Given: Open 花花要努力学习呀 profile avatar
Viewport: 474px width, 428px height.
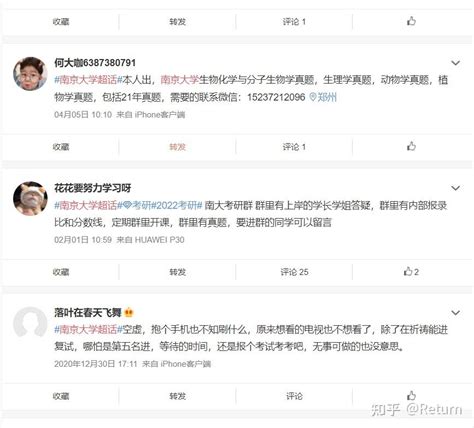Looking at the screenshot, I should pos(30,199).
